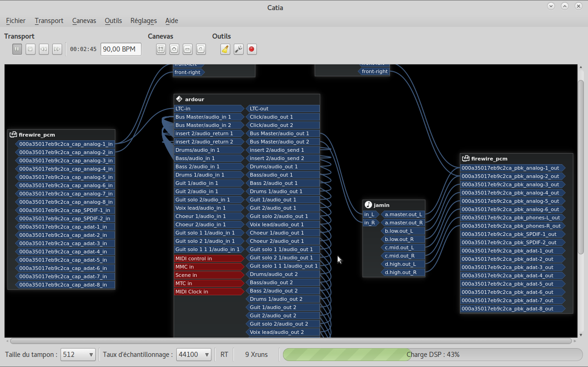This screenshot has height=367, width=588.
Task: Select jamin in_R port
Action: click(370, 223)
